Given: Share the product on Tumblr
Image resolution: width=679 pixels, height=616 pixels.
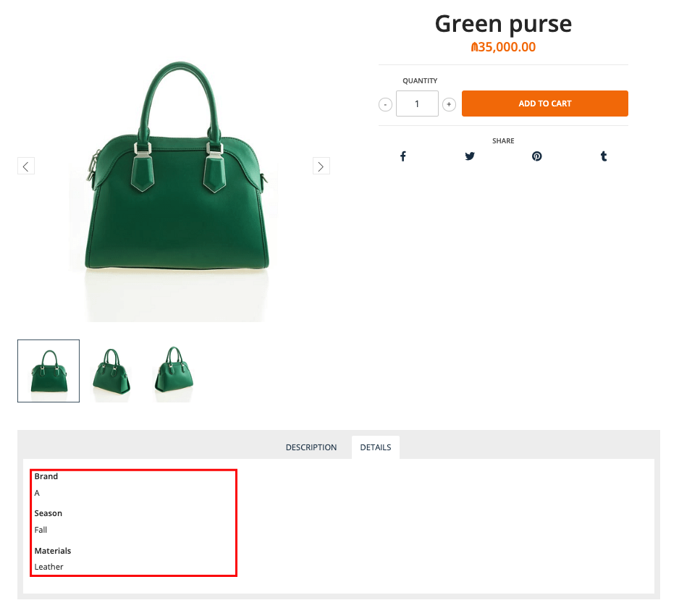Looking at the screenshot, I should click(604, 156).
